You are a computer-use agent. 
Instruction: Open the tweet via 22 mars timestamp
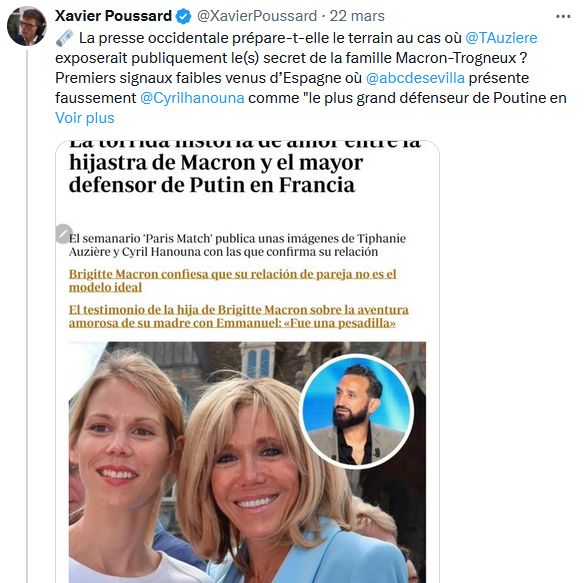pos(357,16)
